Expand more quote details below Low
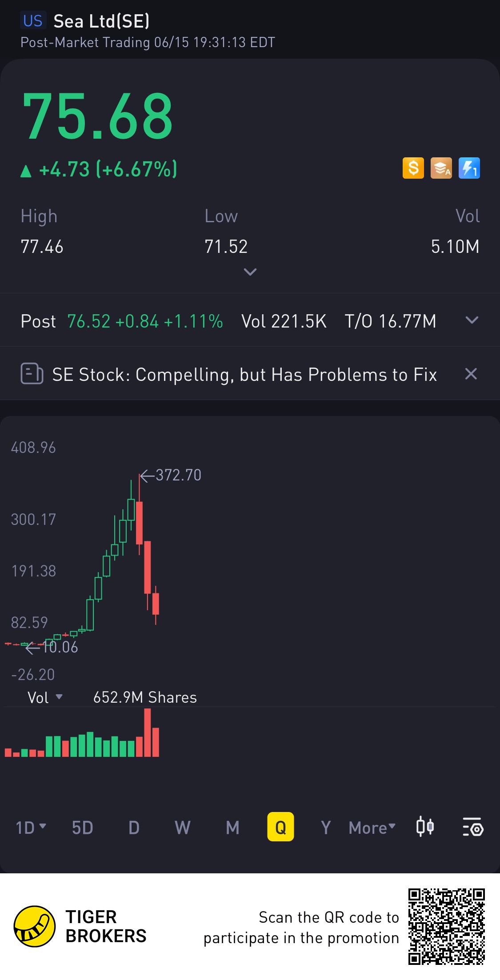This screenshot has height=980, width=500. [x=250, y=272]
